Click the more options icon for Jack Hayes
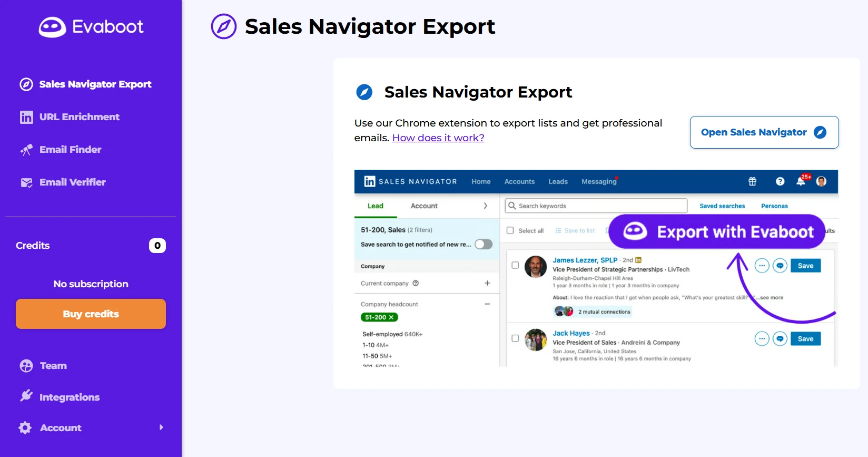The image size is (868, 457). pyautogui.click(x=762, y=338)
